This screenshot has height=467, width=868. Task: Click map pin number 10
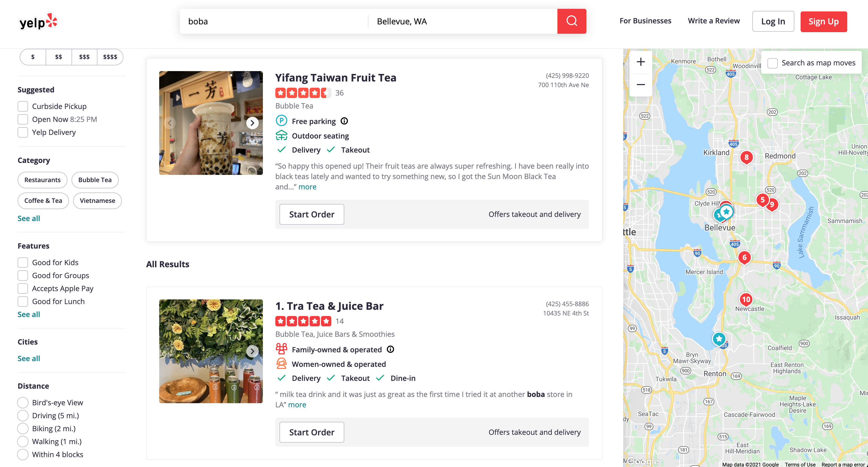tap(746, 299)
